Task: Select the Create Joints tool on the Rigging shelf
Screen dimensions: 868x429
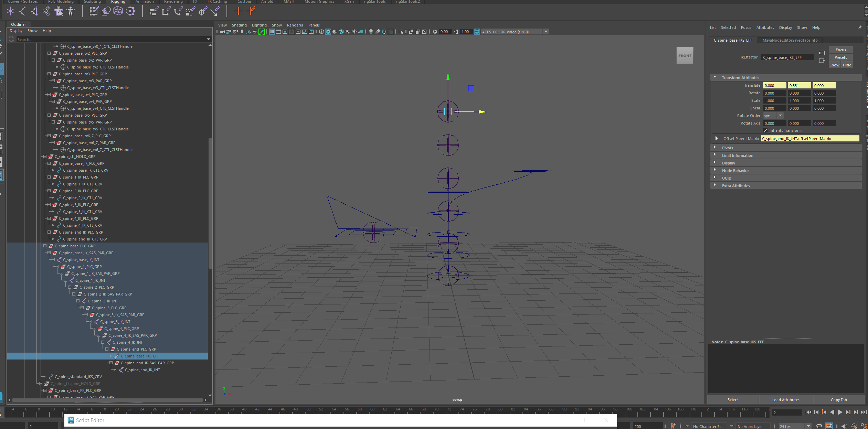Action: point(10,11)
